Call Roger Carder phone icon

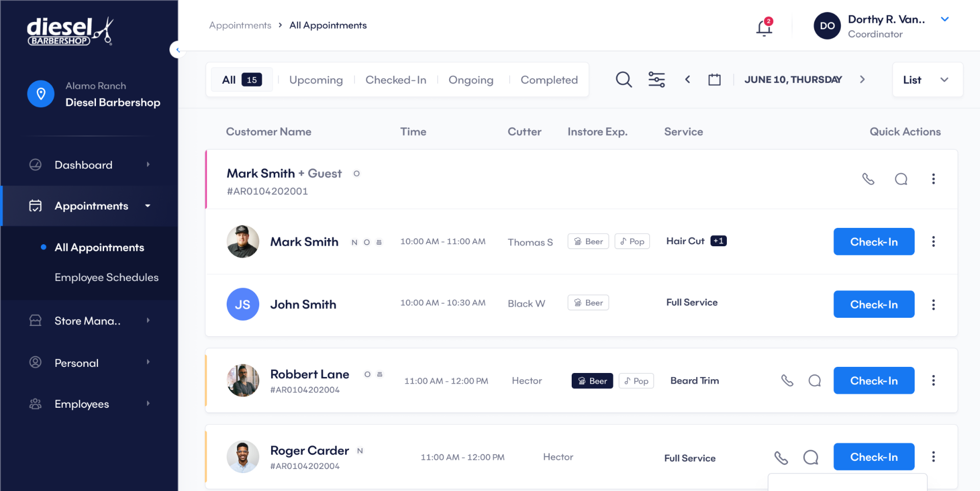click(x=781, y=457)
